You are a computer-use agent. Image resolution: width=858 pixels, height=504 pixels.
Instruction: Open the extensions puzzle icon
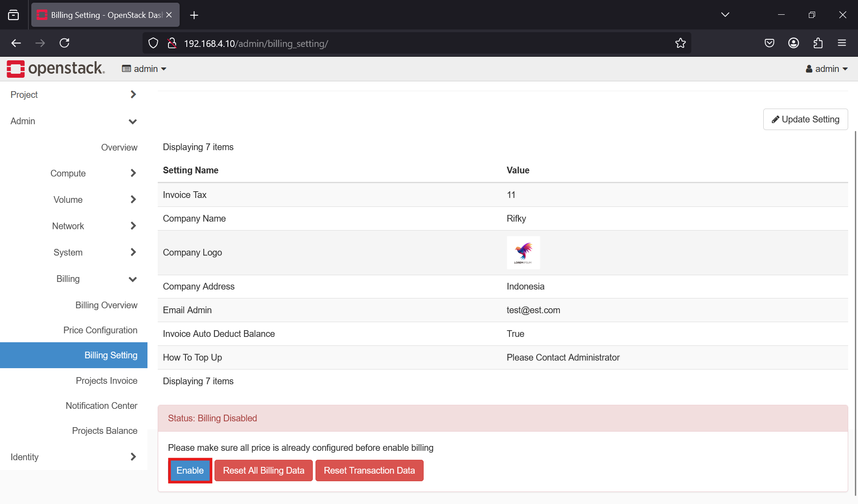[x=818, y=43]
